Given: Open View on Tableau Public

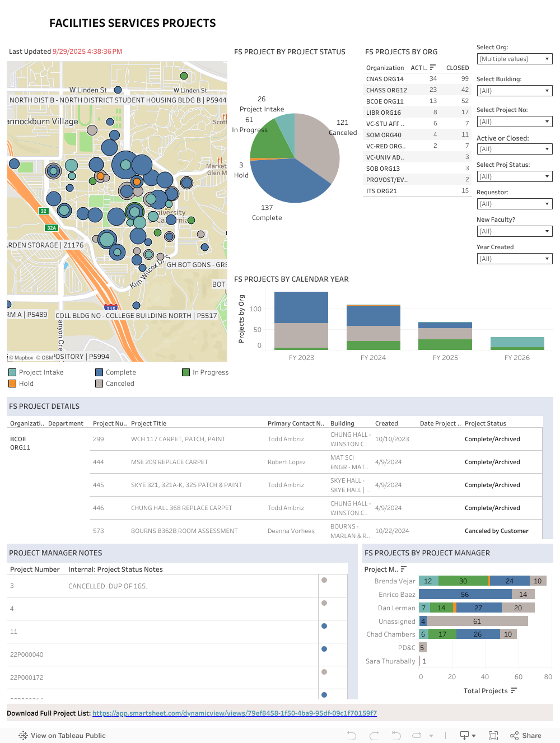Looking at the screenshot, I should [62, 736].
